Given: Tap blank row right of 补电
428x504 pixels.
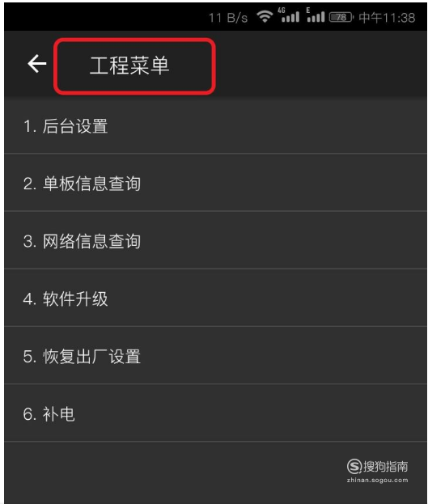Looking at the screenshot, I should (251, 413).
